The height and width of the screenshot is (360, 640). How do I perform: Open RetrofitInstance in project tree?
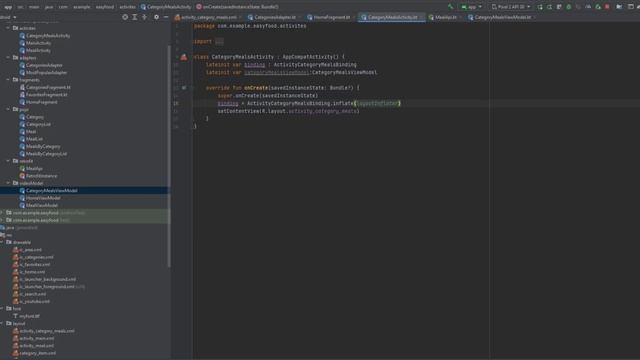pos(38,176)
